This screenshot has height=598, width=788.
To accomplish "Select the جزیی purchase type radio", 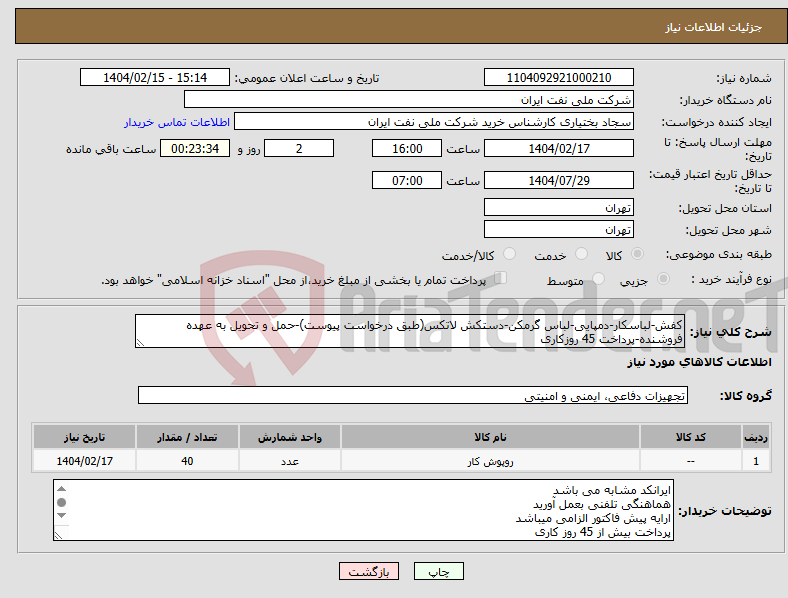I will point(663,278).
